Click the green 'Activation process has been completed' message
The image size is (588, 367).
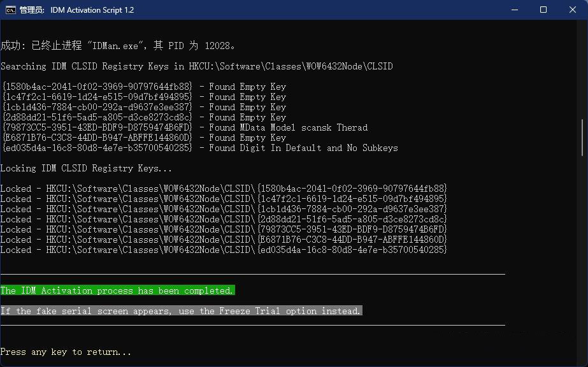(117, 291)
